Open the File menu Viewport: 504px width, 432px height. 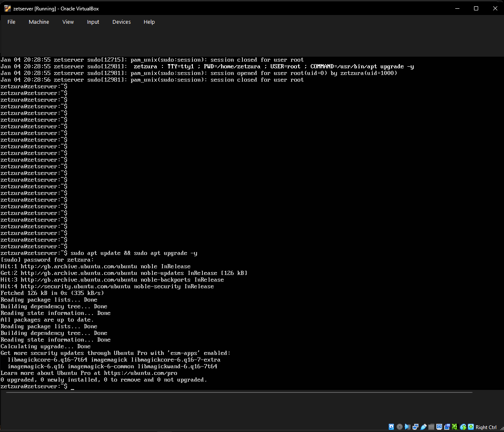point(11,22)
